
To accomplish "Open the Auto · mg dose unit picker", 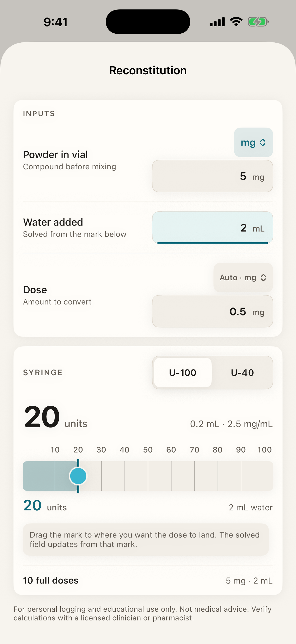I will coord(243,277).
